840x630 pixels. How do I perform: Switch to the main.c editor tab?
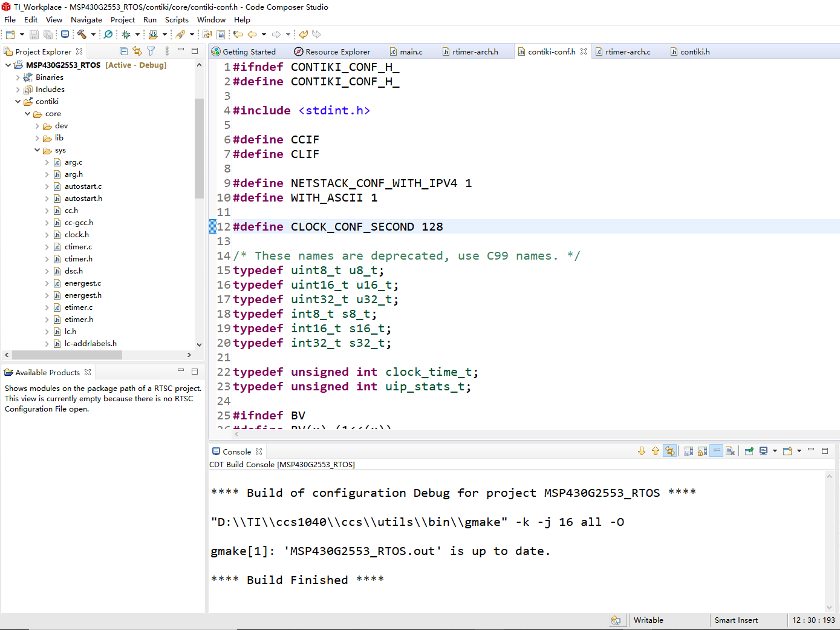click(406, 51)
